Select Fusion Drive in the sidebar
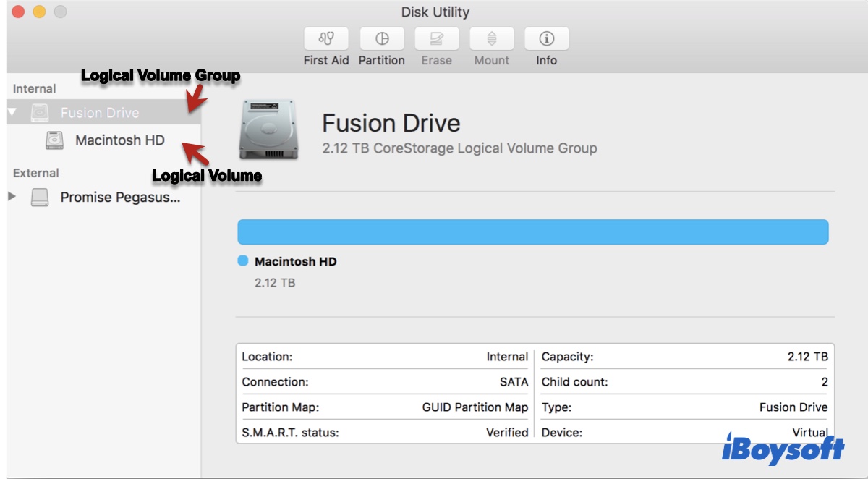 [100, 113]
